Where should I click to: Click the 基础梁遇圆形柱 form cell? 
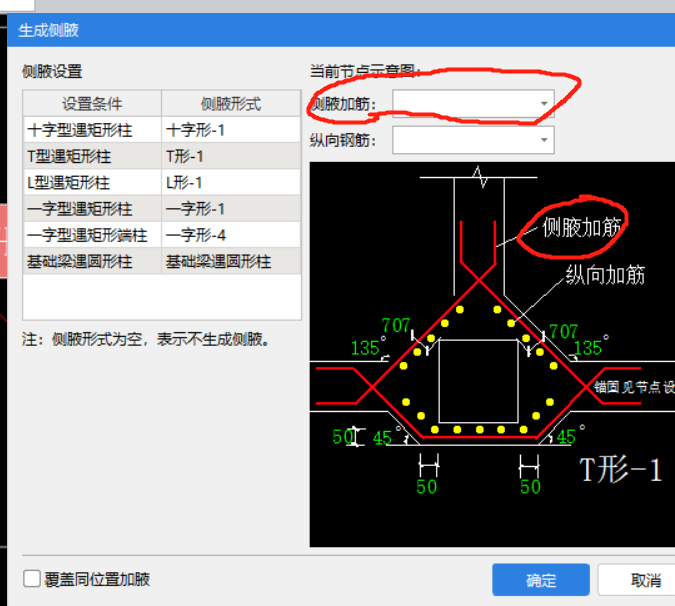pyautogui.click(x=231, y=261)
